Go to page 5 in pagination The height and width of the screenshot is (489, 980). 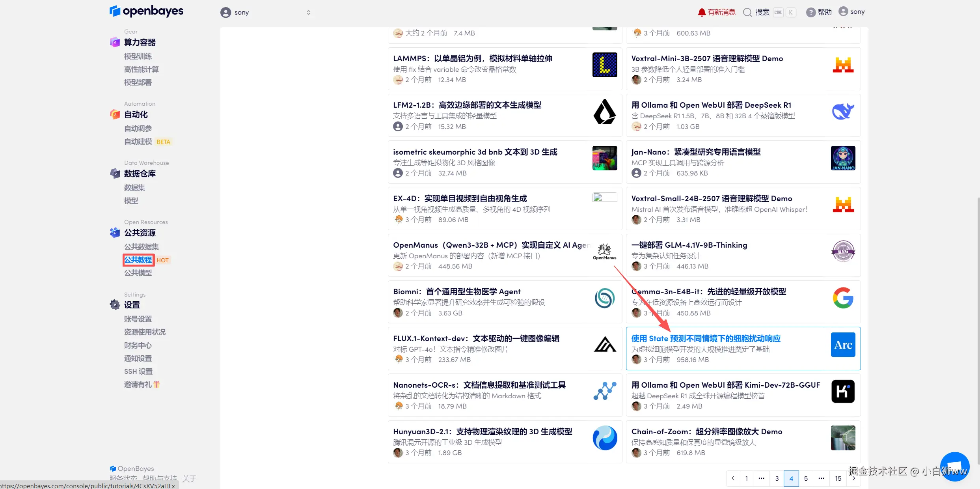pyautogui.click(x=806, y=478)
